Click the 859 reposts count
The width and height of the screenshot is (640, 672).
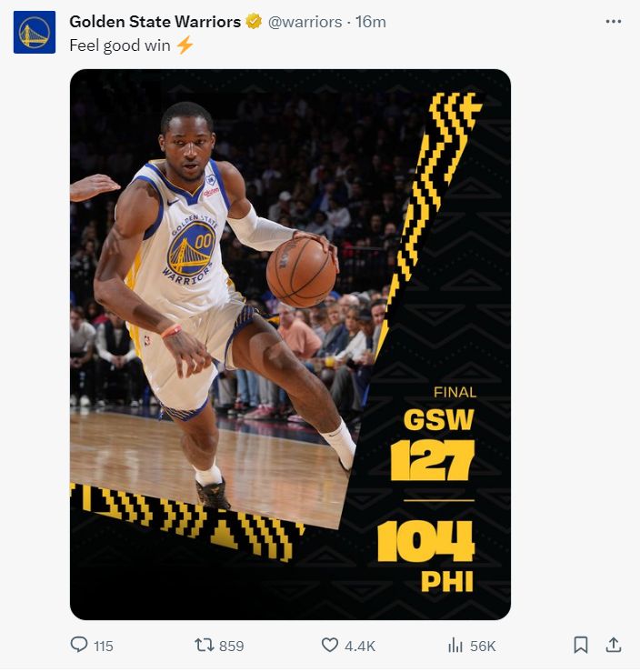point(232,646)
